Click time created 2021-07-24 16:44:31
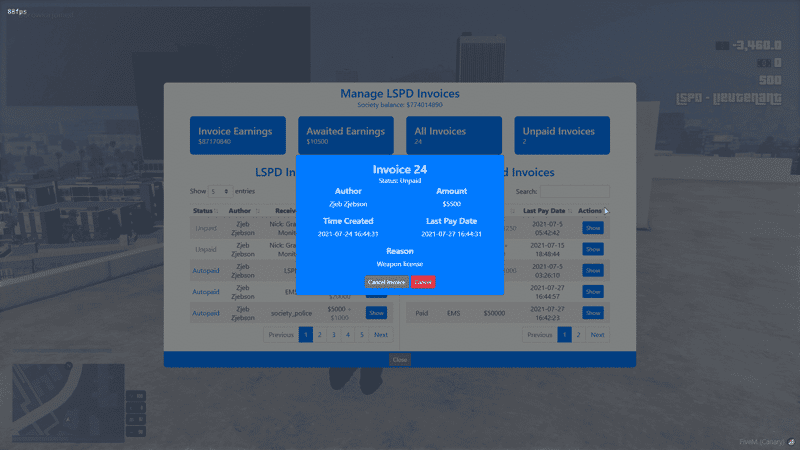The width and height of the screenshot is (800, 450). tap(348, 234)
